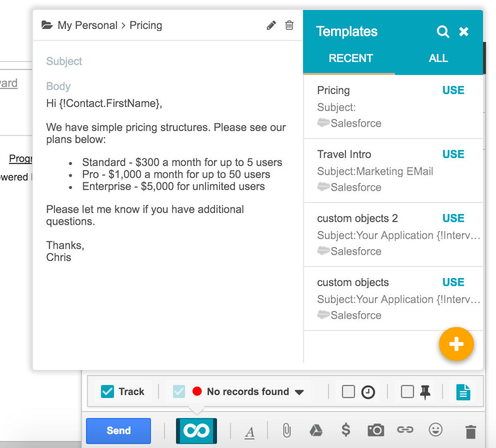This screenshot has width=496, height=448.
Task: Click the insert photo camera icon
Action: click(x=376, y=430)
